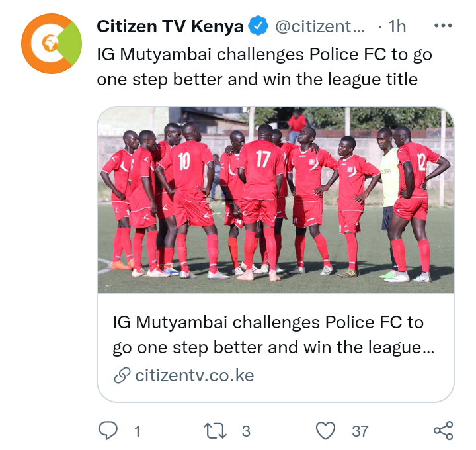476x450 pixels.
Task: Click the @citizent... handle
Action: click(x=320, y=26)
